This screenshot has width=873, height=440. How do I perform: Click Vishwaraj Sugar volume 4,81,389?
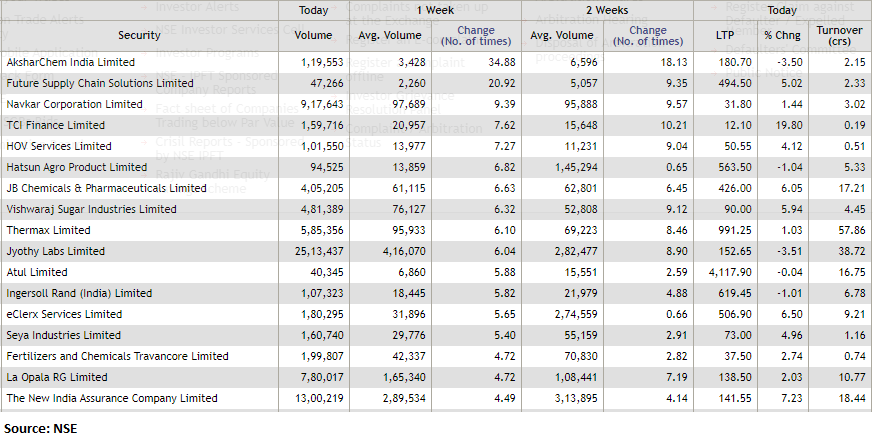pyautogui.click(x=322, y=209)
